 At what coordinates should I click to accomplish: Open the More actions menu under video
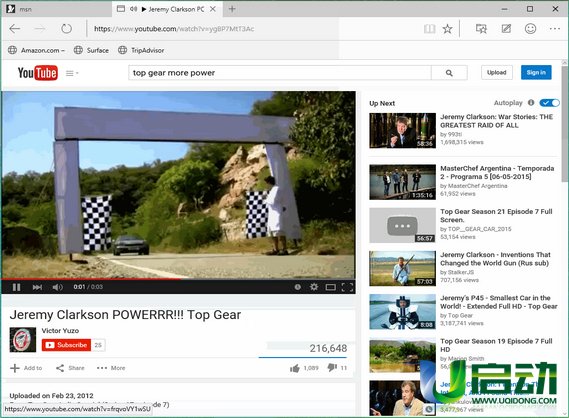tap(111, 368)
